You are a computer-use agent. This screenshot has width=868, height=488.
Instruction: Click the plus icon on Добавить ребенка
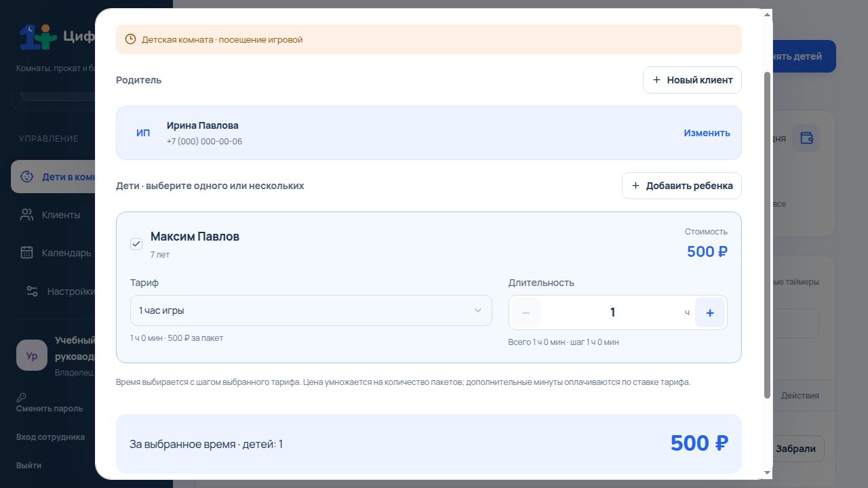click(635, 186)
